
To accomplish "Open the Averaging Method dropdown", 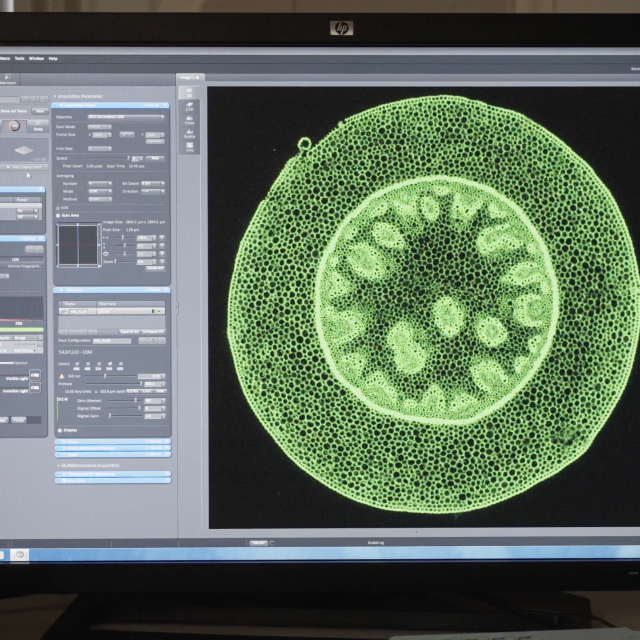I will tap(100, 199).
